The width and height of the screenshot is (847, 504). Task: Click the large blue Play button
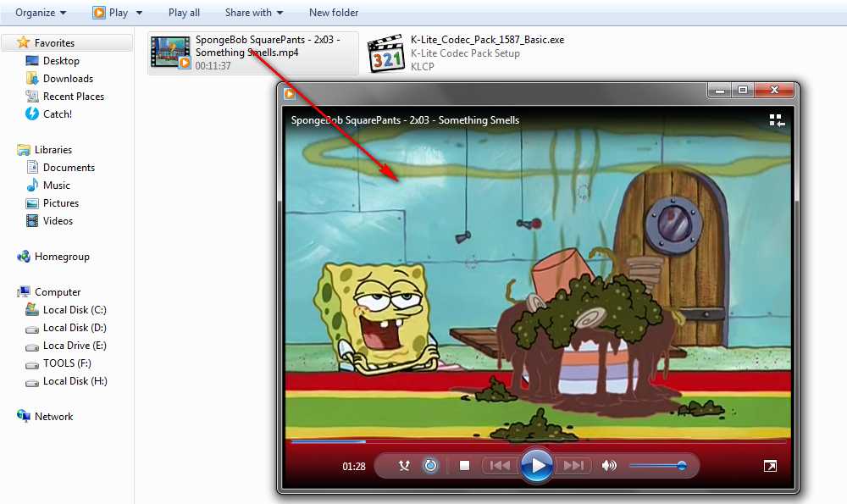[x=536, y=466]
